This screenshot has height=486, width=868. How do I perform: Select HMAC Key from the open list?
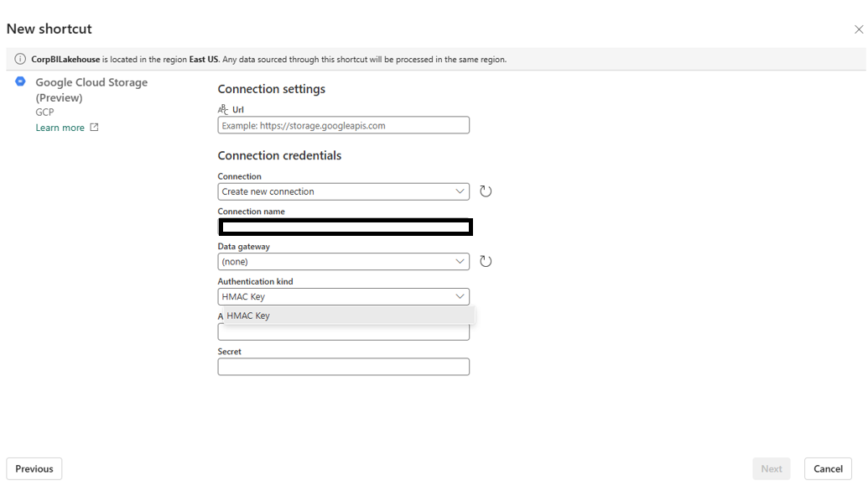(249, 316)
